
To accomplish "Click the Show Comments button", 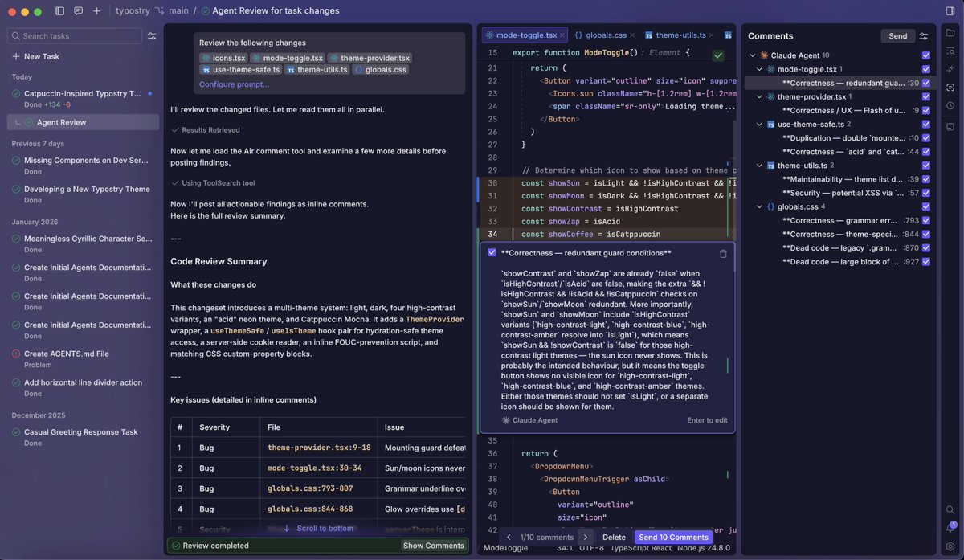I will (x=434, y=546).
